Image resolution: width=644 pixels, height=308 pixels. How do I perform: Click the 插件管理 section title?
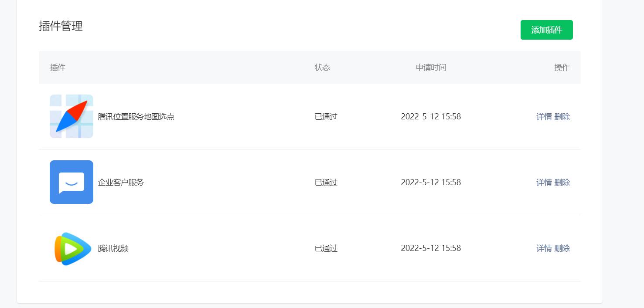[61, 26]
